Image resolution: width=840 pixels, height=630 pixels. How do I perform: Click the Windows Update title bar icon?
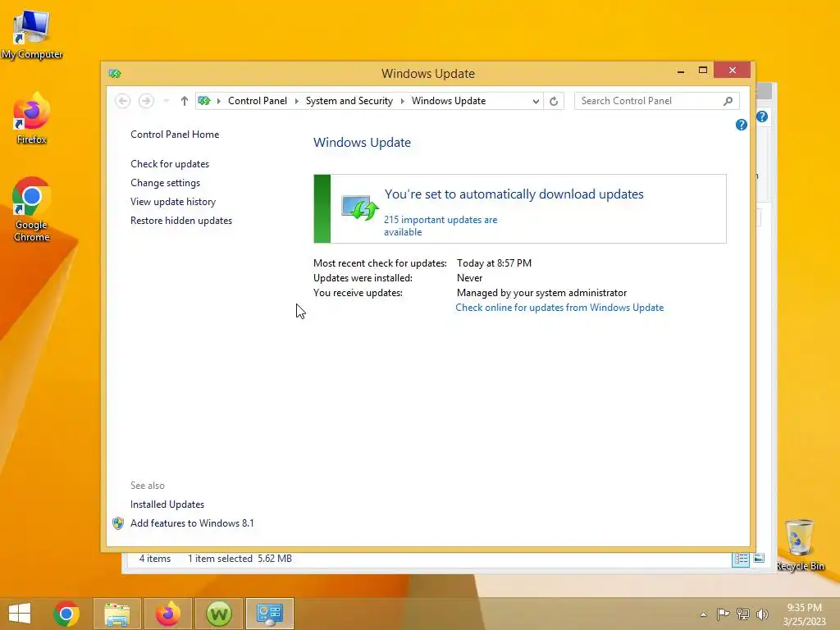pyautogui.click(x=115, y=73)
